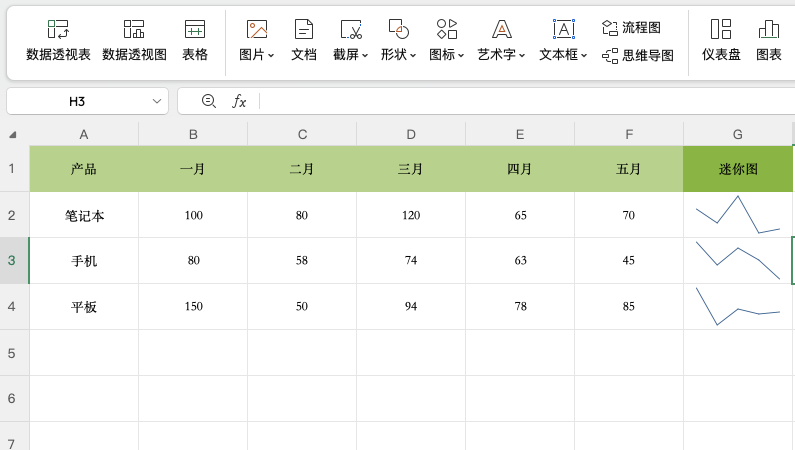Click the 二月 header cell

click(302, 169)
